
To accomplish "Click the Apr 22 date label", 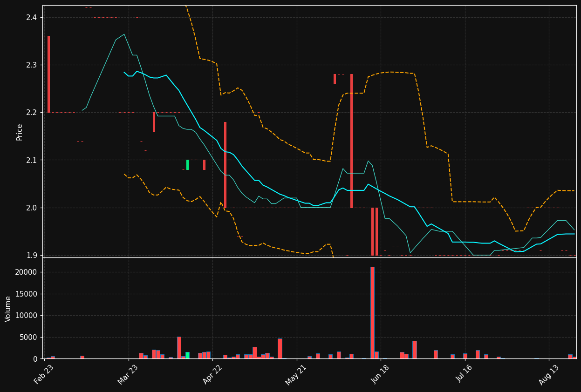I will point(212,375).
